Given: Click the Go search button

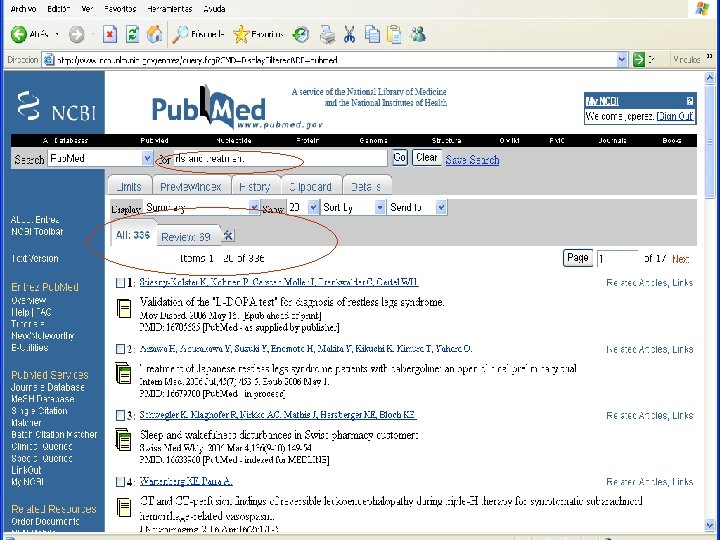Looking at the screenshot, I should [x=399, y=158].
